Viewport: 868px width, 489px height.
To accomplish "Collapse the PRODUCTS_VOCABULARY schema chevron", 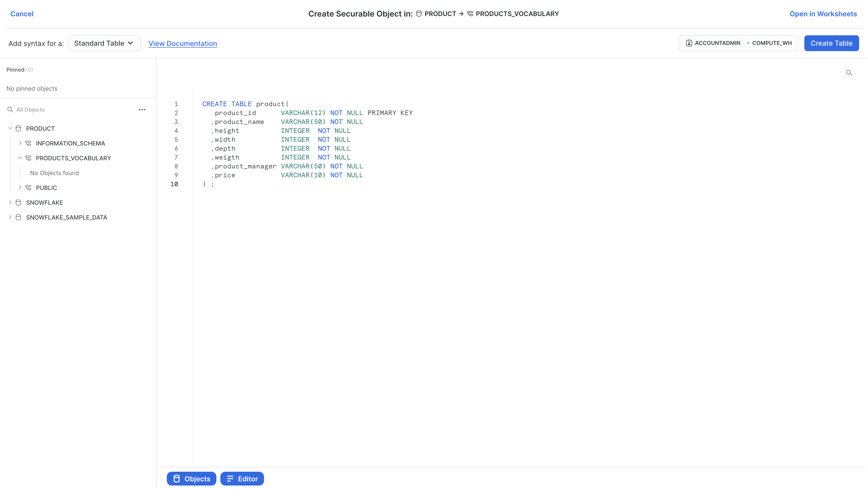I will [20, 158].
